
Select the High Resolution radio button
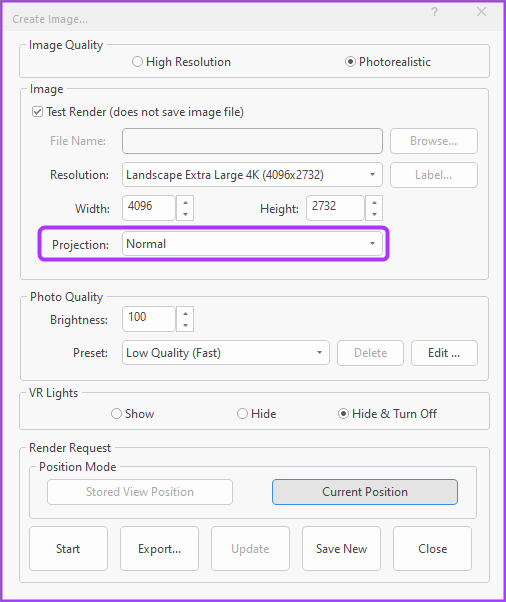[137, 61]
